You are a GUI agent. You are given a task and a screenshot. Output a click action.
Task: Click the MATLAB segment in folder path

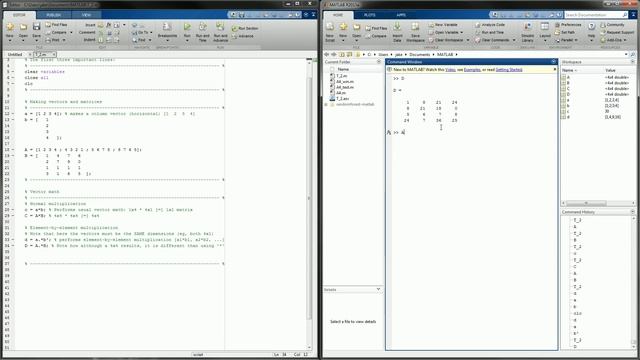coord(445,55)
